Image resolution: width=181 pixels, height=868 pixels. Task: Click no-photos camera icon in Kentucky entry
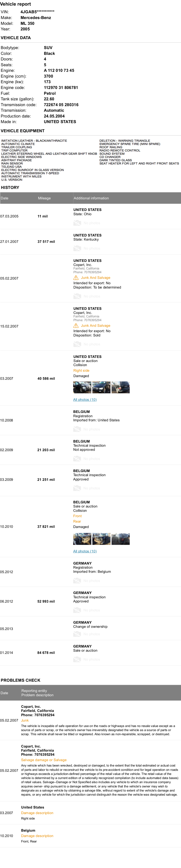tap(77, 248)
